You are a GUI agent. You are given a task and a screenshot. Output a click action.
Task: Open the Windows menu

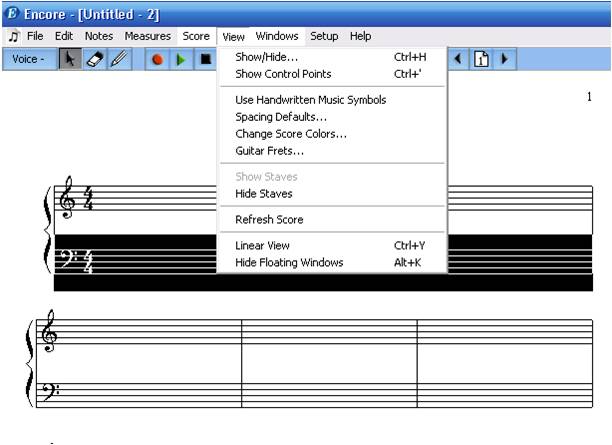tap(276, 36)
